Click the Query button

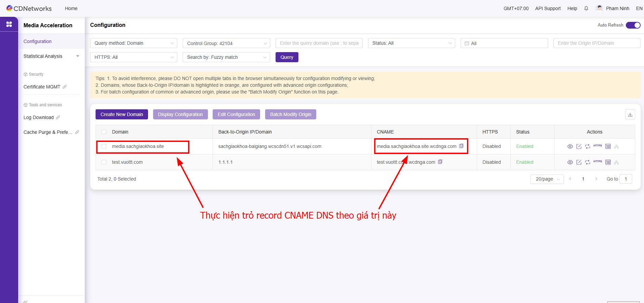287,57
